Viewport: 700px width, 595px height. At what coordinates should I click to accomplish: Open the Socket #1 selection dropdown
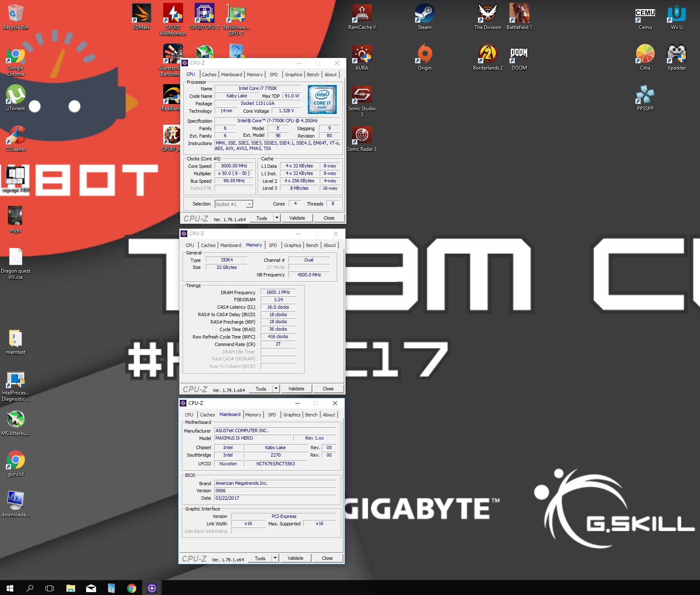pos(234,204)
